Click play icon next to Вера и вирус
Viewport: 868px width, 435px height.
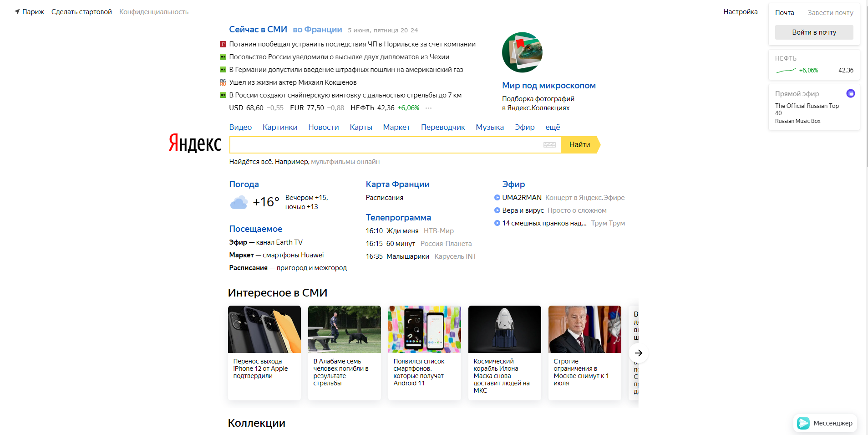coord(497,210)
